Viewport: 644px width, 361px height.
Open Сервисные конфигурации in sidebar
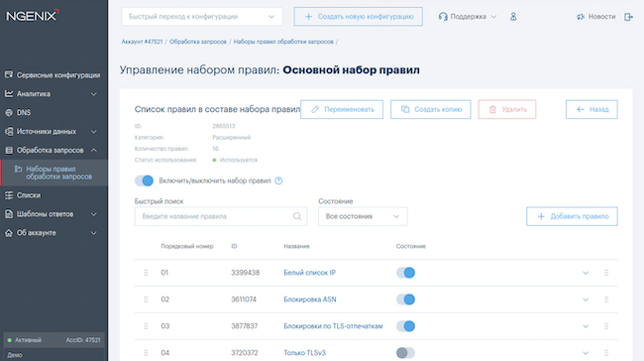point(54,74)
